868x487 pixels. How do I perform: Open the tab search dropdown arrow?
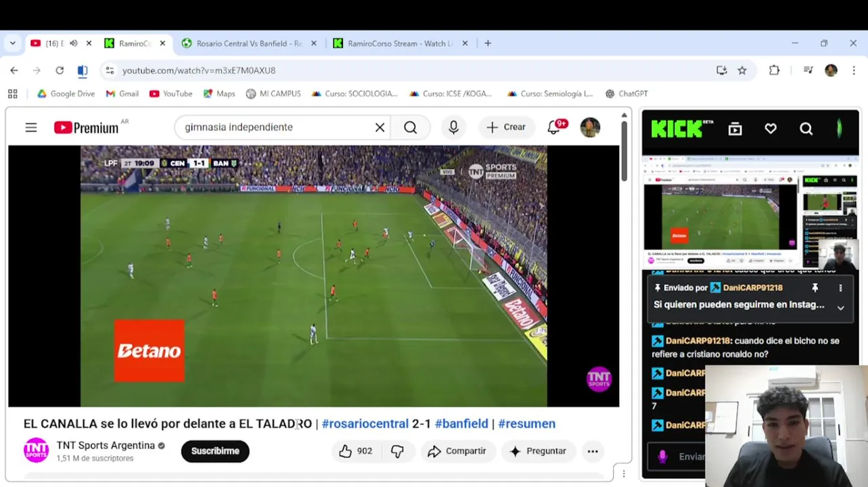pos(12,43)
